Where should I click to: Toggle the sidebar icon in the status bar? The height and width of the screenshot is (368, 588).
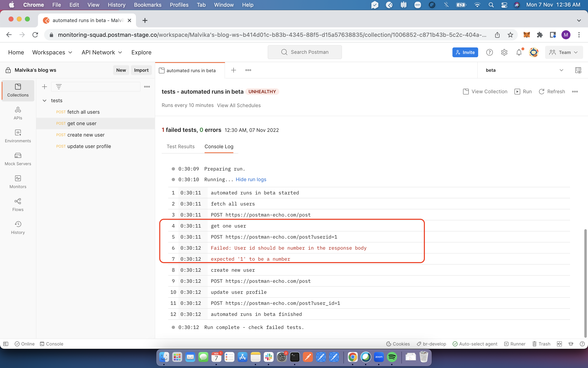tap(6, 344)
